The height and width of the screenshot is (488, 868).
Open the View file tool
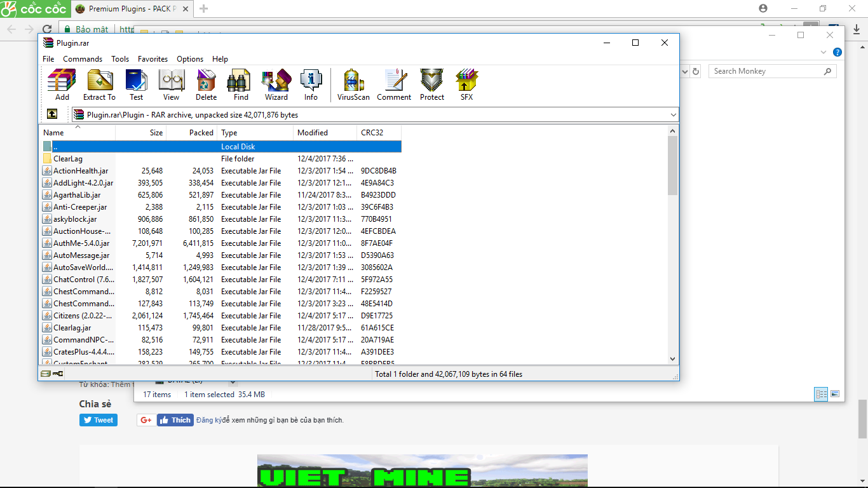(x=171, y=85)
